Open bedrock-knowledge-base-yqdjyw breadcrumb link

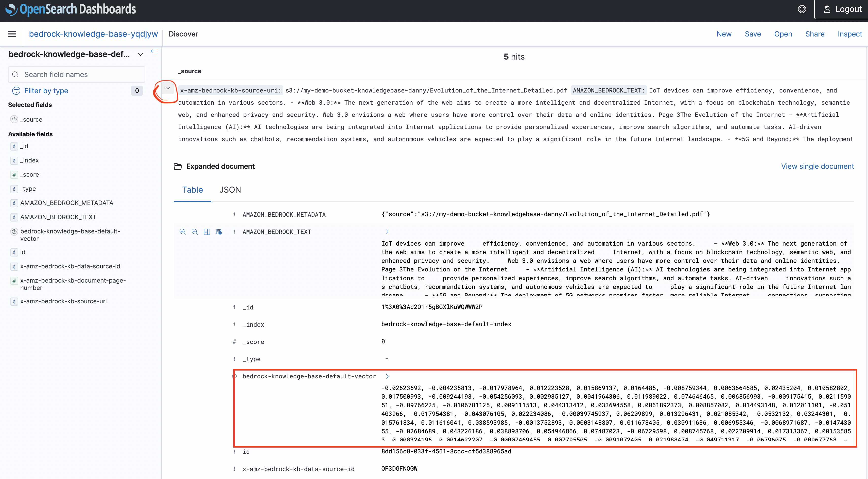click(x=93, y=34)
